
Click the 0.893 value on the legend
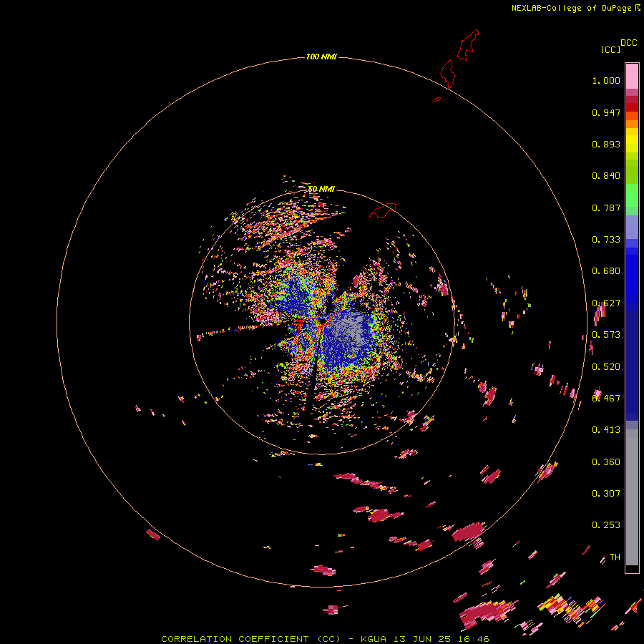click(606, 144)
